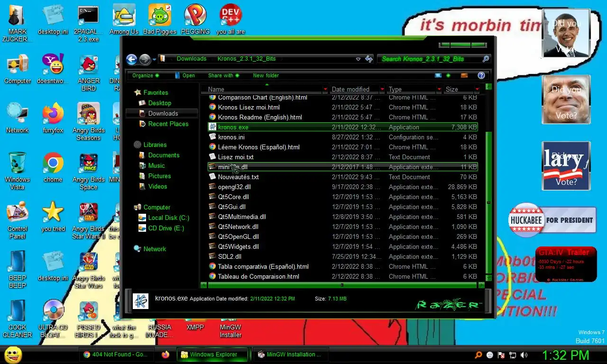This screenshot has width=607, height=364.
Task: Sort files by the Name column header
Action: click(263, 89)
